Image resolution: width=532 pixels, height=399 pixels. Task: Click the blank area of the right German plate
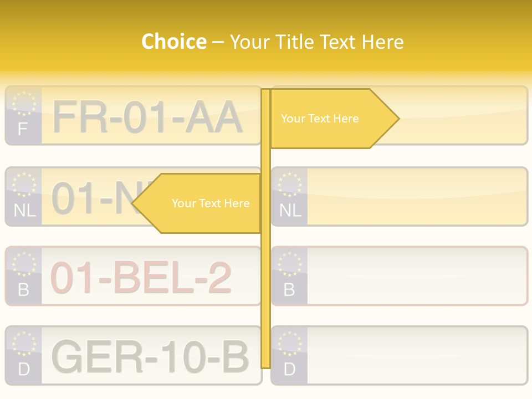coord(416,356)
